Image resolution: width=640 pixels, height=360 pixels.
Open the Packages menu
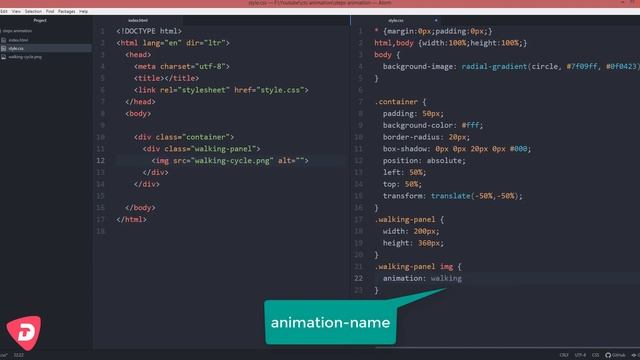point(67,11)
